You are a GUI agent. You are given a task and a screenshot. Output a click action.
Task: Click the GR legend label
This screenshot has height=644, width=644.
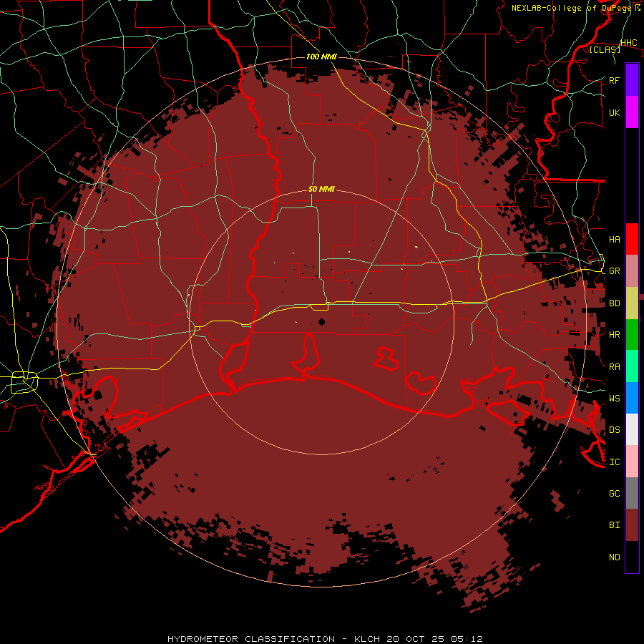coord(614,271)
